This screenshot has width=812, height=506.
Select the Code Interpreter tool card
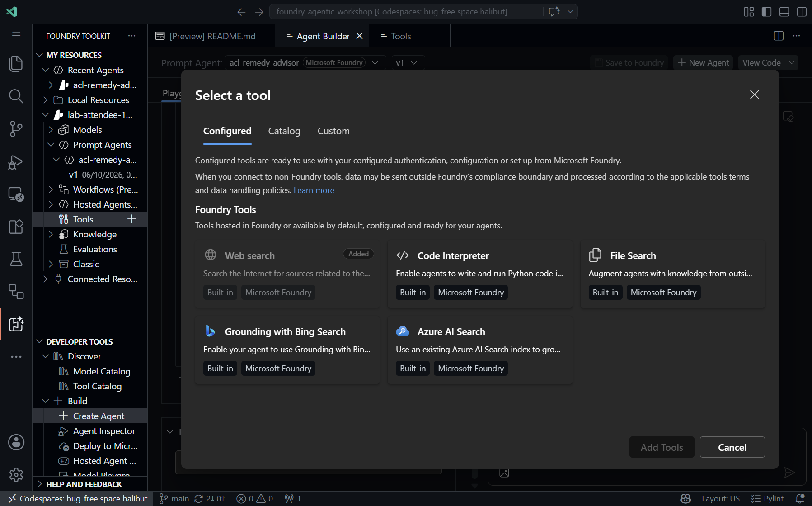click(480, 274)
